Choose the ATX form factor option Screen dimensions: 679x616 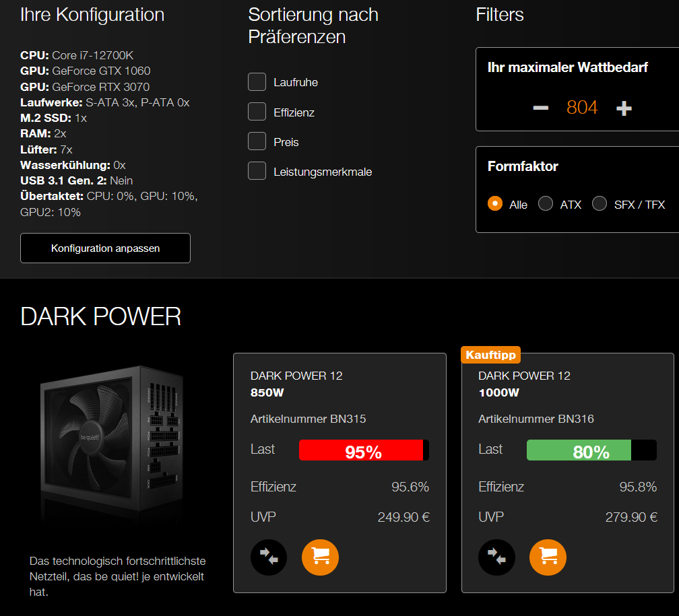(545, 203)
